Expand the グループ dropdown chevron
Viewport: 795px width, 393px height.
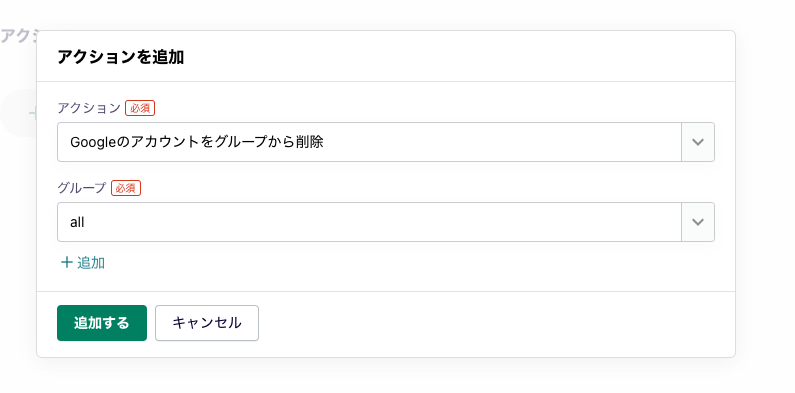(x=698, y=222)
